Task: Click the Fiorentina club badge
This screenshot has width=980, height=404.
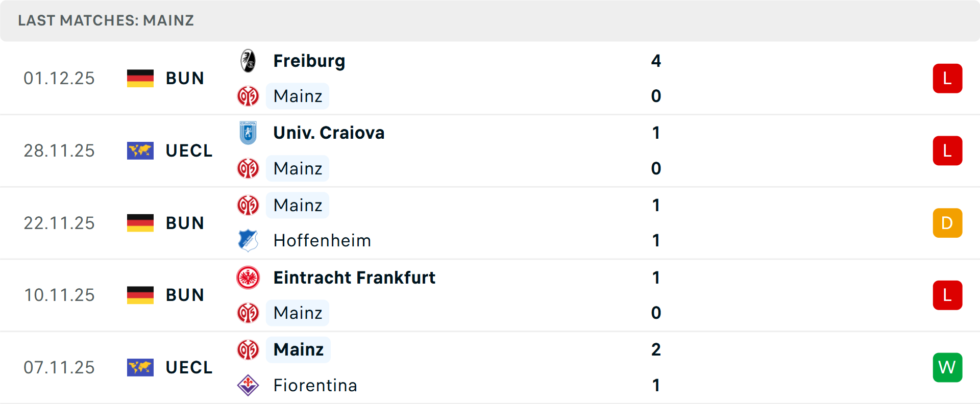Action: coord(249,386)
